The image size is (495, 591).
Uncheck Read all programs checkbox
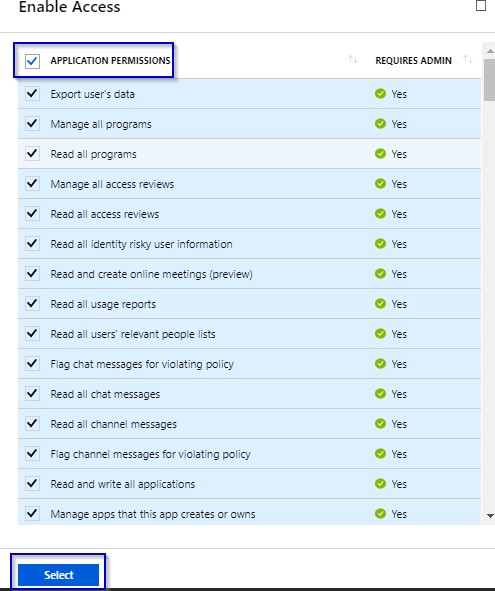32,153
